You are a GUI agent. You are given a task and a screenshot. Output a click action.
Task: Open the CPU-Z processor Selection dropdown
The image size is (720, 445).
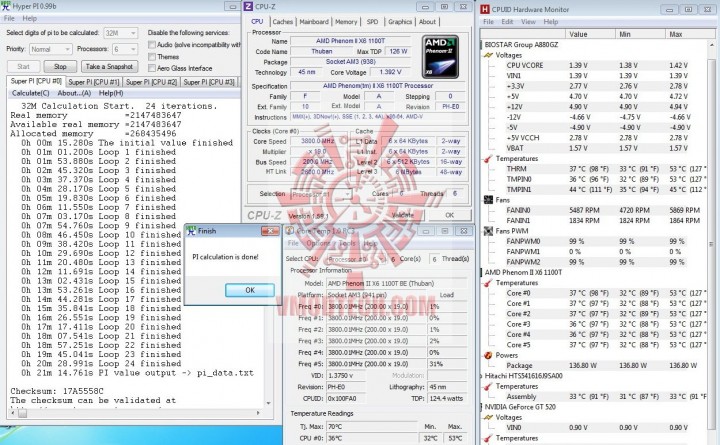point(321,194)
